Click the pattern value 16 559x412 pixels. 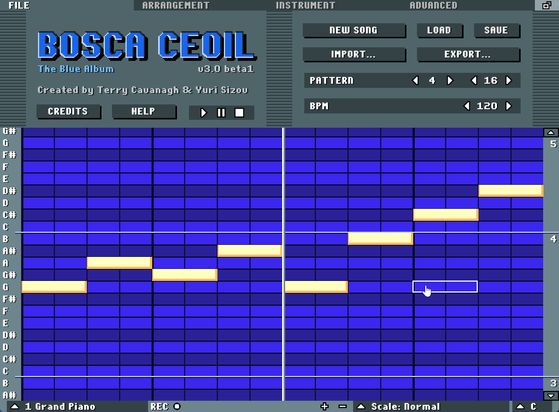[x=491, y=81]
